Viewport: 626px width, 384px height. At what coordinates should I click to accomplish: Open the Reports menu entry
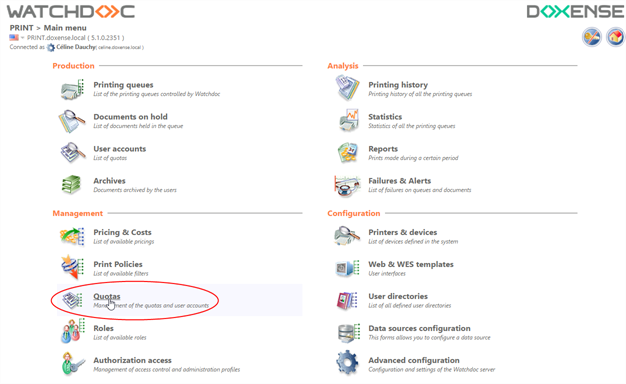(383, 148)
